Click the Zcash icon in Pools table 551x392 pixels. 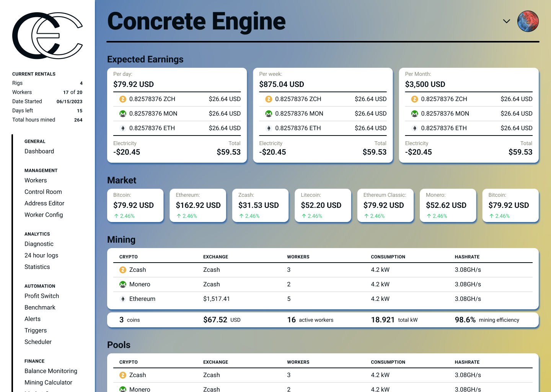[x=122, y=375]
